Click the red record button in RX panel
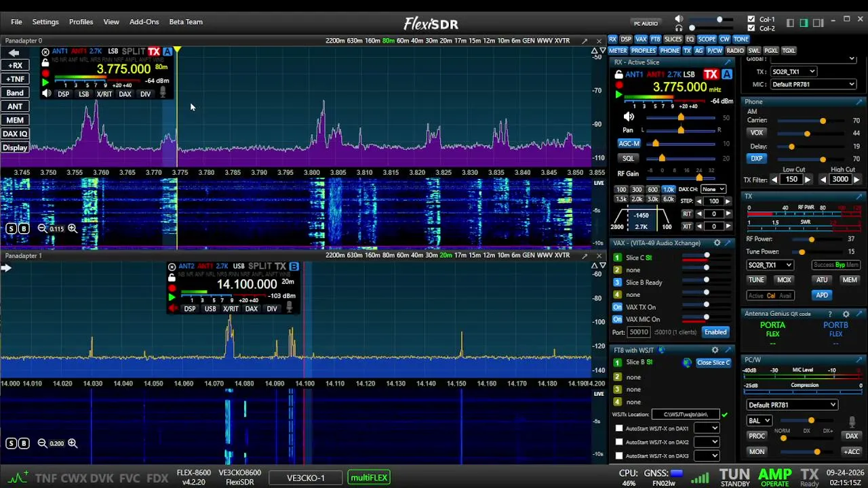868x488 pixels. click(619, 85)
